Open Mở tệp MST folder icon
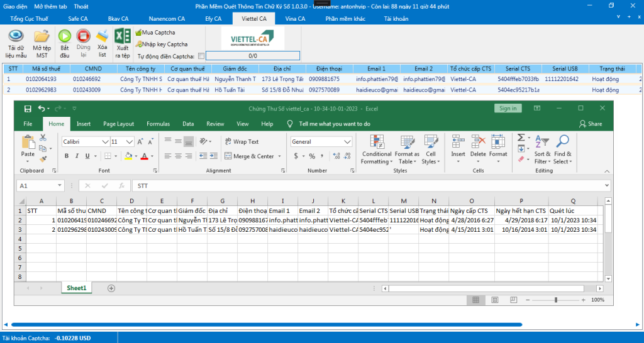Viewport: 644px width, 343px height. pyautogui.click(x=42, y=36)
